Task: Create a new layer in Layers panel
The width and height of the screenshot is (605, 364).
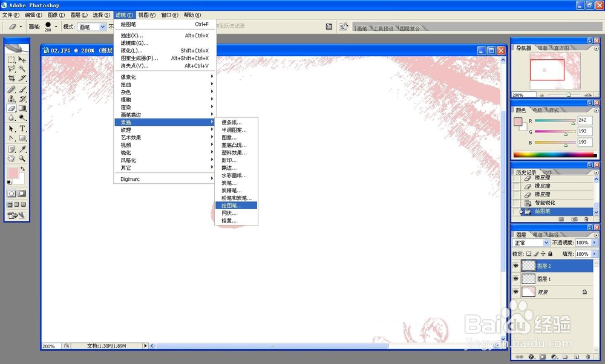Action: click(577, 357)
